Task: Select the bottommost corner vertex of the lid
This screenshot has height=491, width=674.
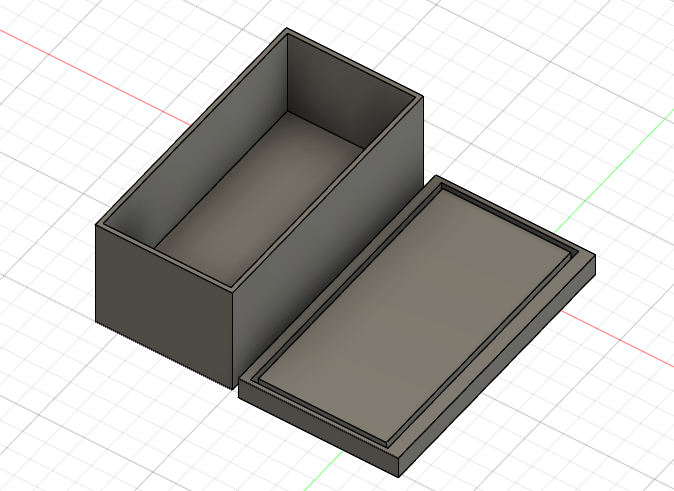Action: click(398, 477)
